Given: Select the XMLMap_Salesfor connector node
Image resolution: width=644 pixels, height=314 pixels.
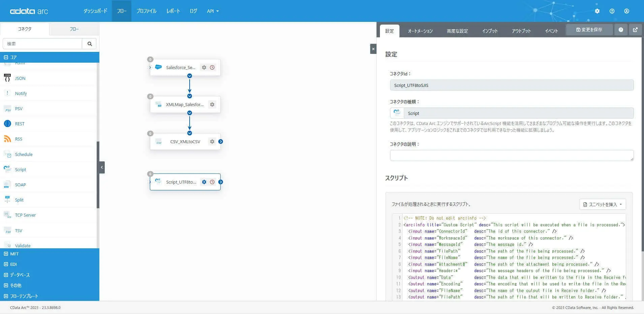Looking at the screenshot, I should (185, 104).
